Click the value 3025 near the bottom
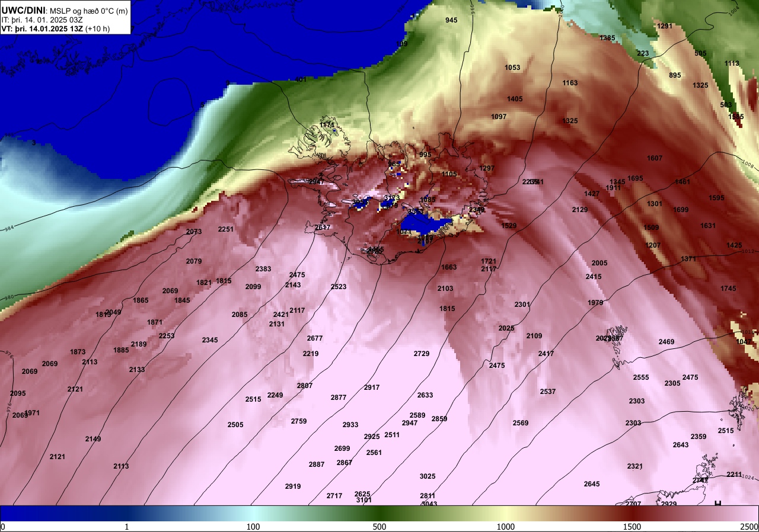The width and height of the screenshot is (759, 532). point(428,476)
